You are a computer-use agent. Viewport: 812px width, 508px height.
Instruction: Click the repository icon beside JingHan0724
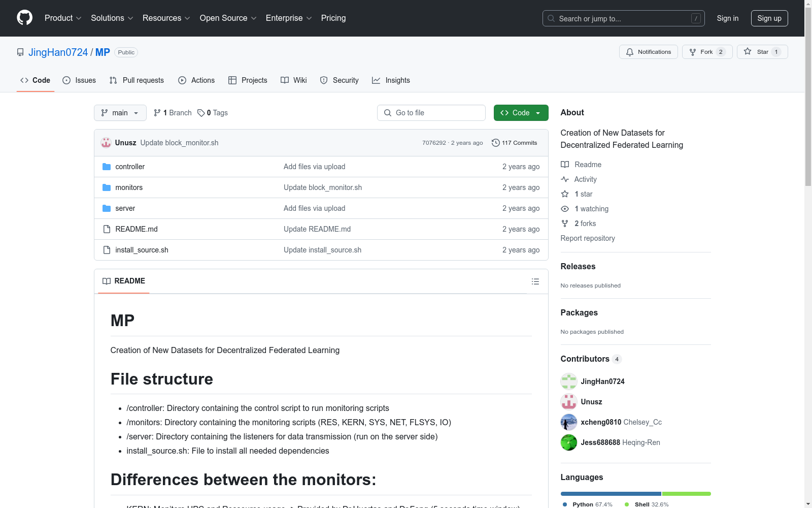coord(20,52)
